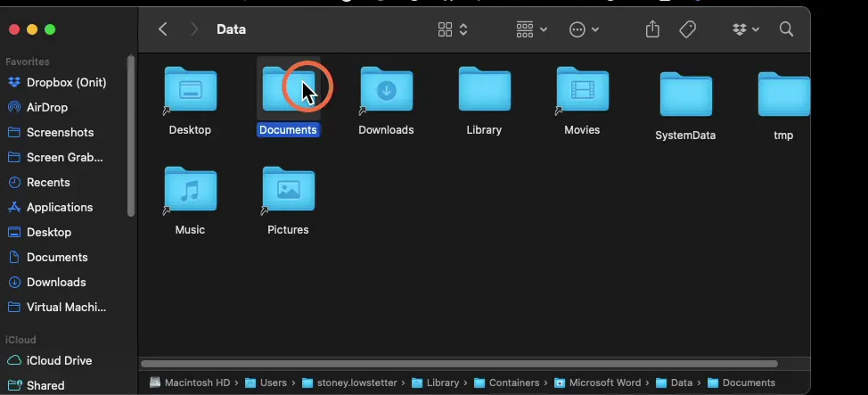This screenshot has height=395, width=868.
Task: Go back with the left chevron
Action: [163, 29]
